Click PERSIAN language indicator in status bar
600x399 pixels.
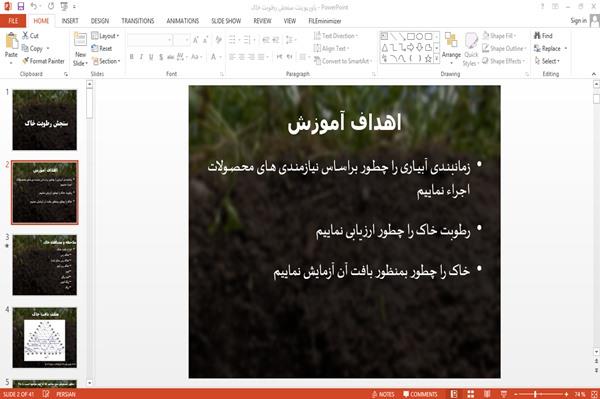click(66, 394)
